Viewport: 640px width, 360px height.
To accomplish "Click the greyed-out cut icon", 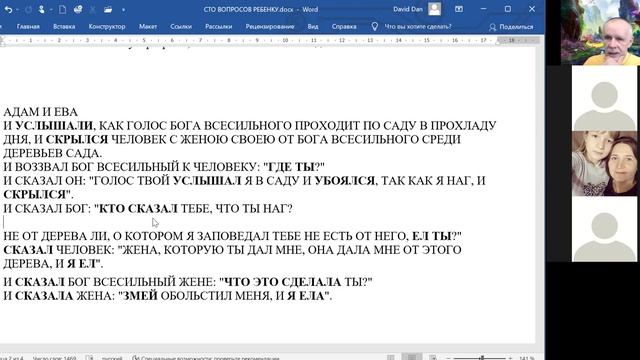I will [93, 9].
